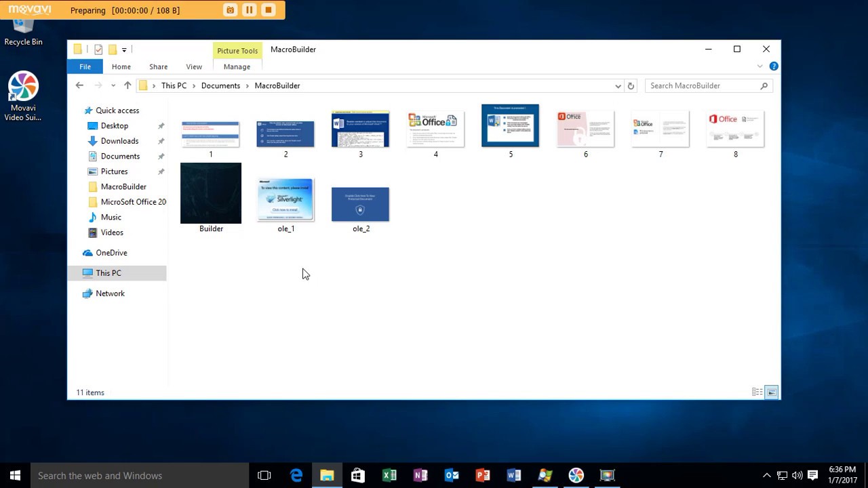
Task: Launch OneNote from the taskbar
Action: click(x=420, y=475)
